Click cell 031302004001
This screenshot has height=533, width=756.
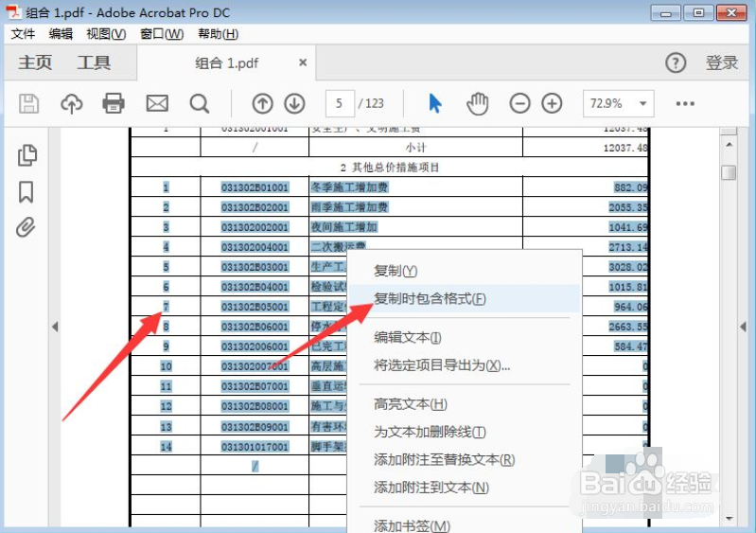pos(255,247)
